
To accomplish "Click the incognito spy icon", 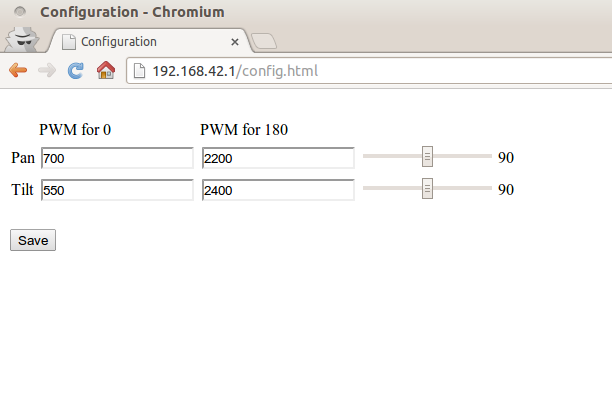I will tap(21, 38).
